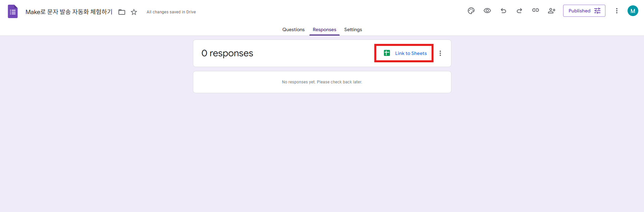Click the green Sheets icon
The width and height of the screenshot is (644, 212).
tap(387, 53)
